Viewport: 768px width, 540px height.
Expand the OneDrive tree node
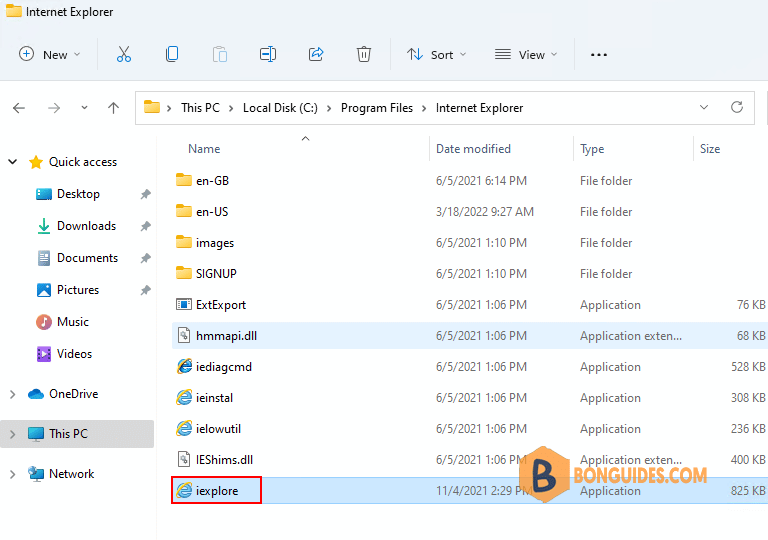click(13, 394)
